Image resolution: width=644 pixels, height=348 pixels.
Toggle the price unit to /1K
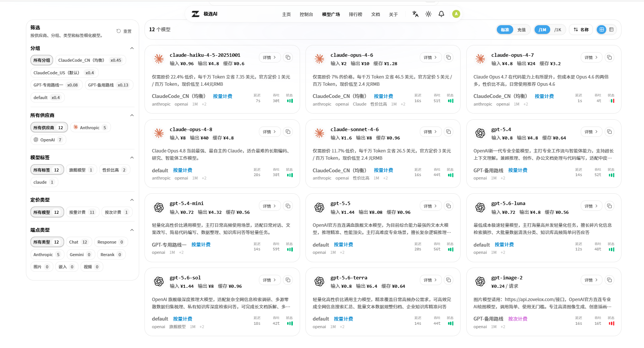(x=557, y=30)
